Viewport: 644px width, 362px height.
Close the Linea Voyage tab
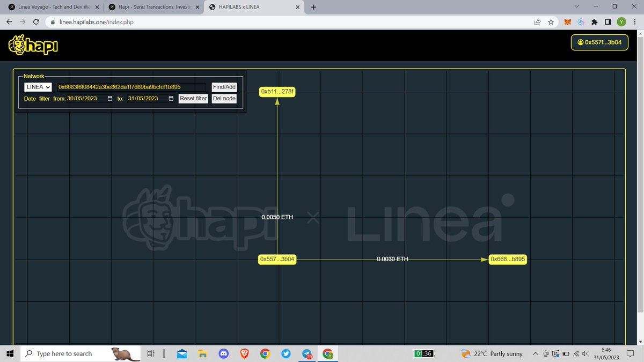click(97, 7)
